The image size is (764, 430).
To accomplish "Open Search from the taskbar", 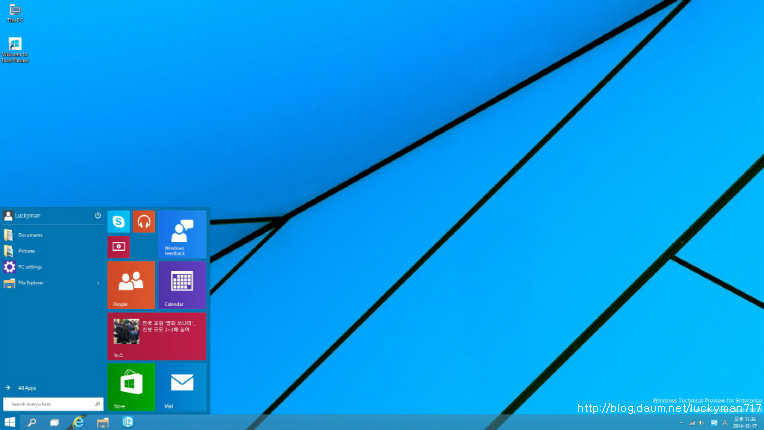I will pyautogui.click(x=32, y=422).
